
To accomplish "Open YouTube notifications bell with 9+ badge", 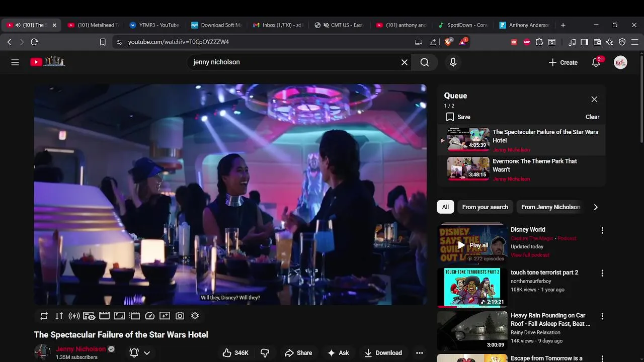I will [596, 62].
